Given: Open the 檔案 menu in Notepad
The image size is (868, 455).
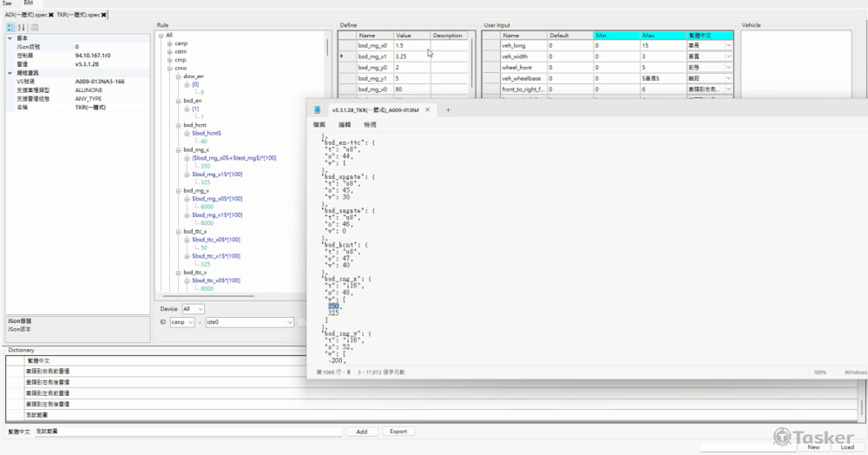Looking at the screenshot, I should (320, 125).
